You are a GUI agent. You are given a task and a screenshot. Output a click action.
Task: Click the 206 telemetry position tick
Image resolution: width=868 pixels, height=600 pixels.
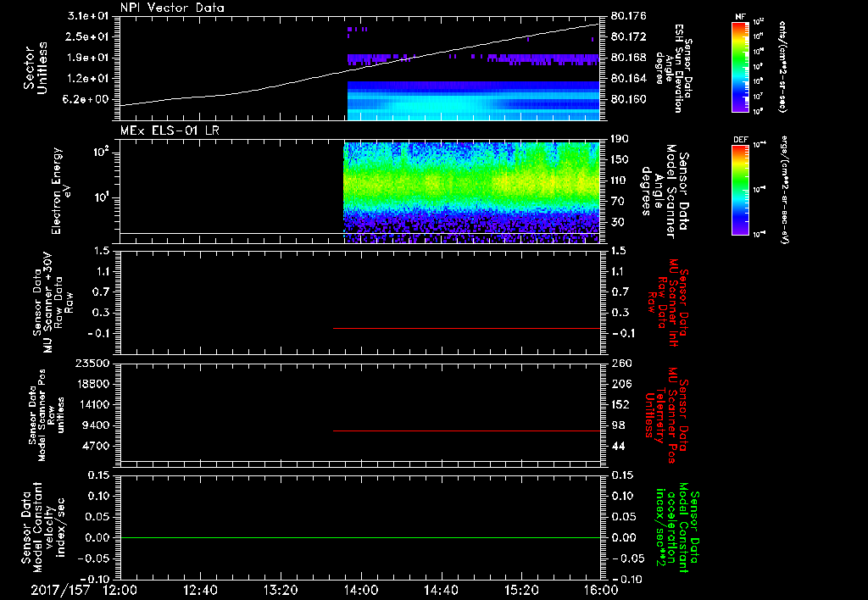click(620, 384)
